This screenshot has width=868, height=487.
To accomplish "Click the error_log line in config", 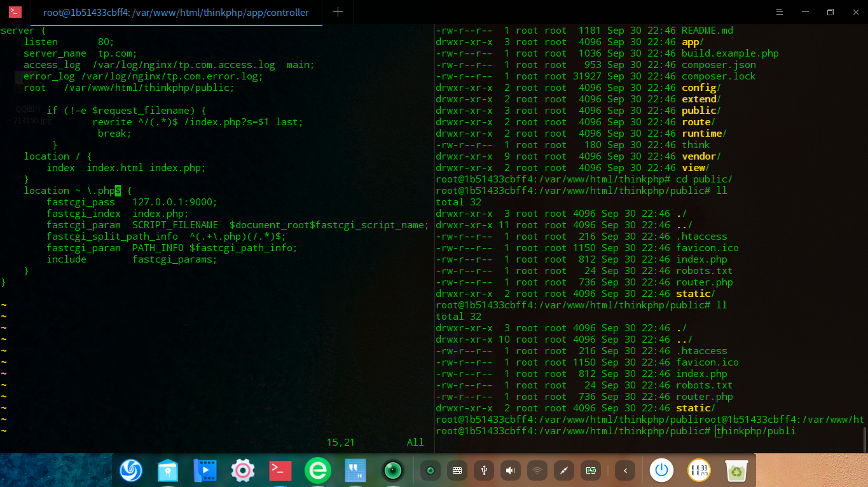I will 143,76.
